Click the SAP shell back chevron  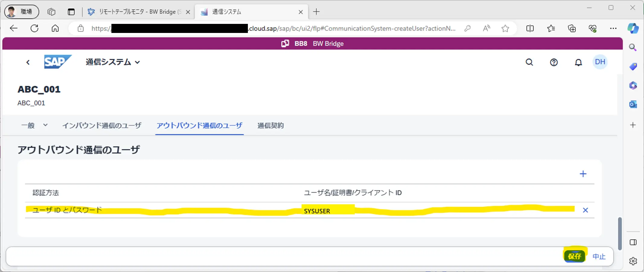(28, 62)
